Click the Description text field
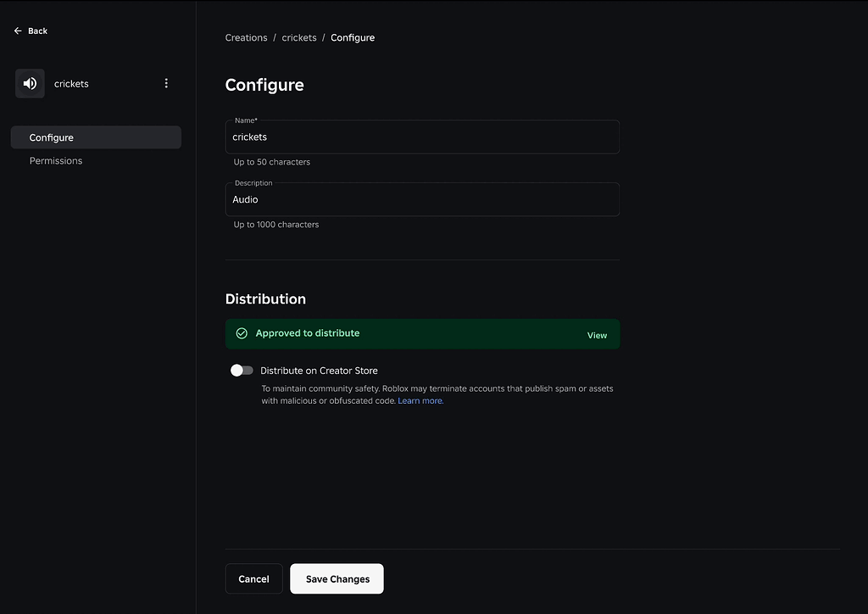 (421, 199)
